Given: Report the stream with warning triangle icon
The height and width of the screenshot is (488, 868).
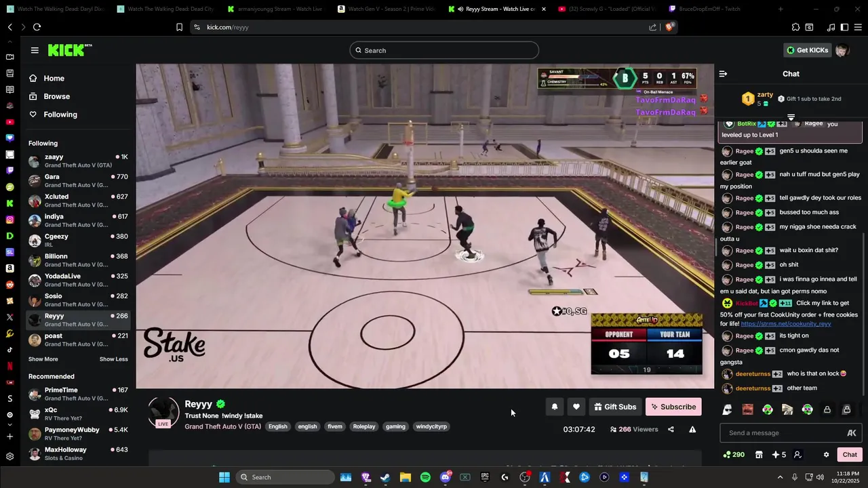Looking at the screenshot, I should 692,429.
